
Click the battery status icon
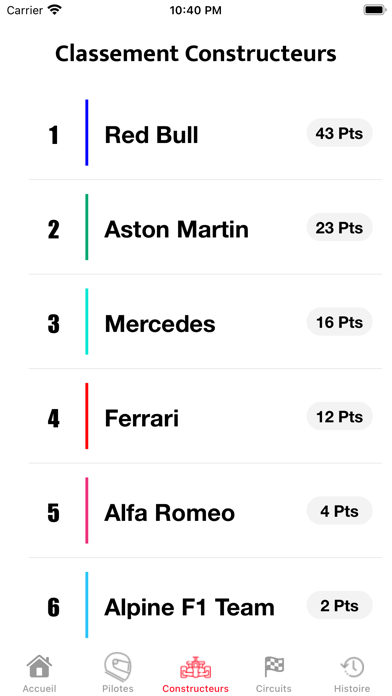click(374, 10)
